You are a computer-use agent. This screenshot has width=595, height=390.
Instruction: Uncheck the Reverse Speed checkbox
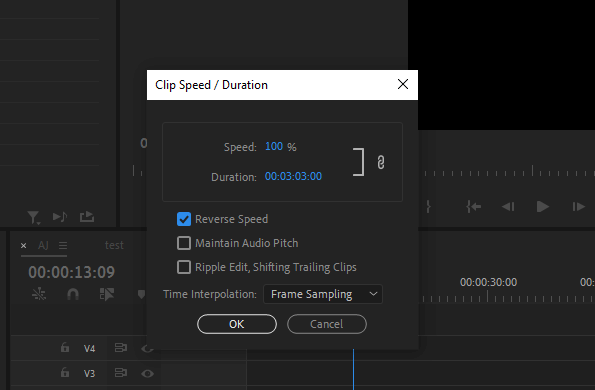pyautogui.click(x=184, y=219)
